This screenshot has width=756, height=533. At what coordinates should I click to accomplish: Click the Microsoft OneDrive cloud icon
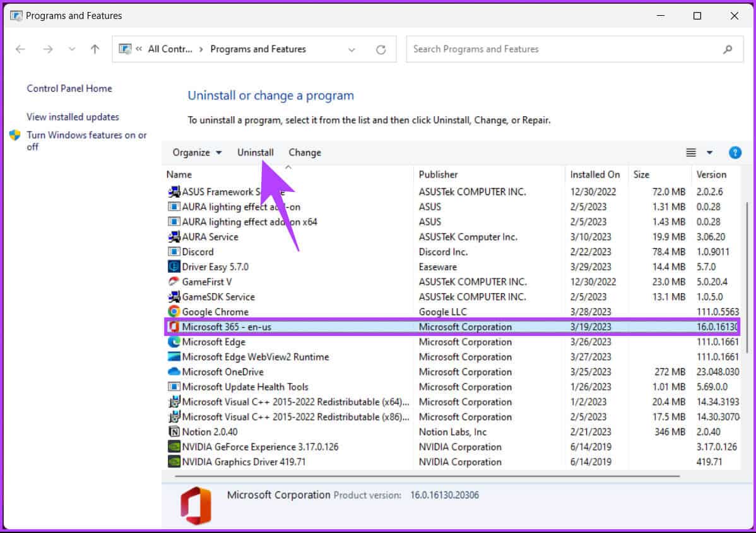(x=174, y=372)
